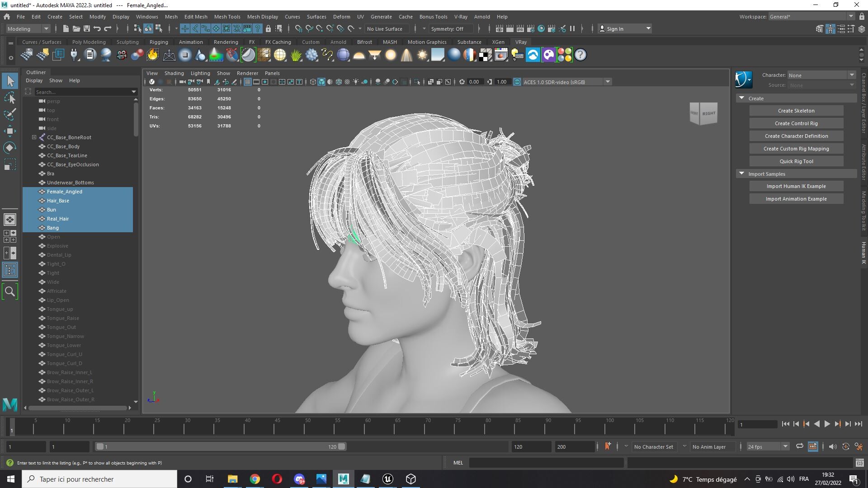Activate the Move tool

tap(10, 131)
